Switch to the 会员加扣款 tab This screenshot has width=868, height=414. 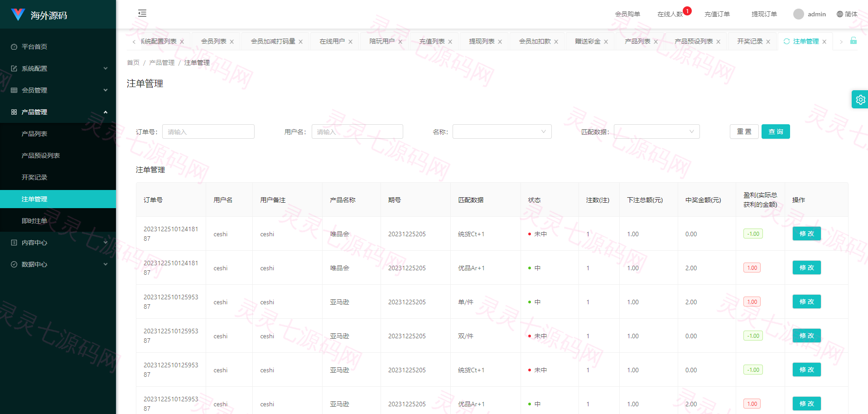[535, 41]
